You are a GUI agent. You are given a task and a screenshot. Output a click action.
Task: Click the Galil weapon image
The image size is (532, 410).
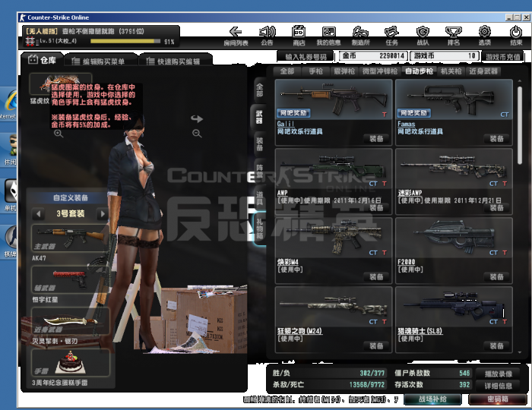(x=334, y=99)
